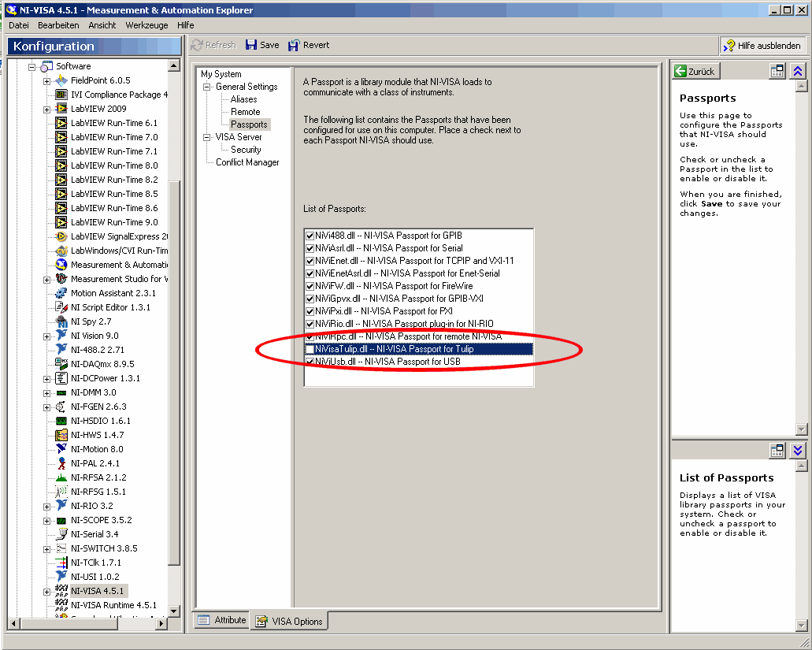812x650 pixels.
Task: Select Aliases in General Settings
Action: 243,99
